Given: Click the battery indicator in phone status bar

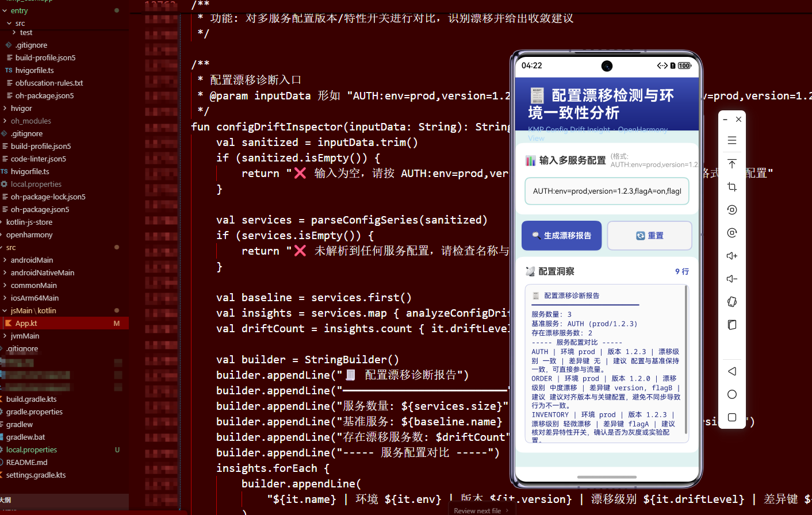Looking at the screenshot, I should (x=684, y=66).
